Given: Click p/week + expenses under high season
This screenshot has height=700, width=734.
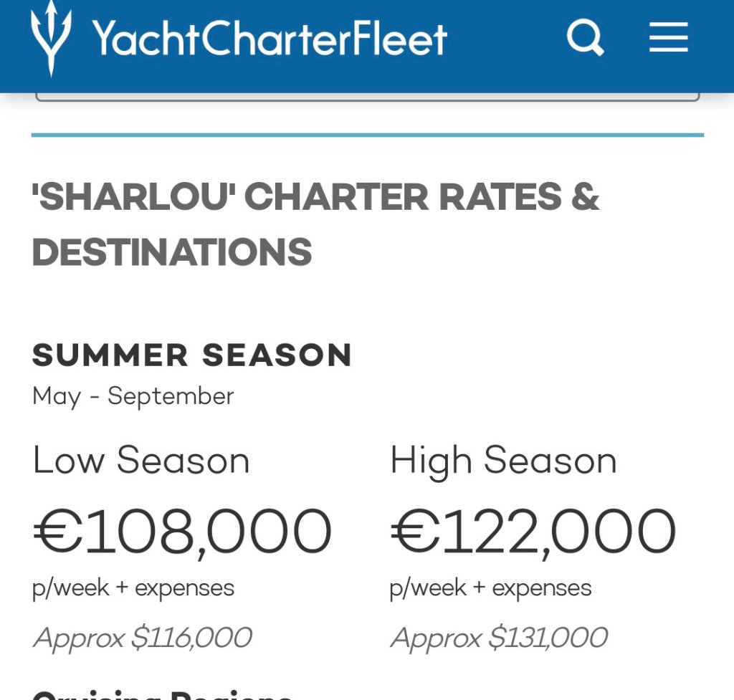Looking at the screenshot, I should click(491, 588).
